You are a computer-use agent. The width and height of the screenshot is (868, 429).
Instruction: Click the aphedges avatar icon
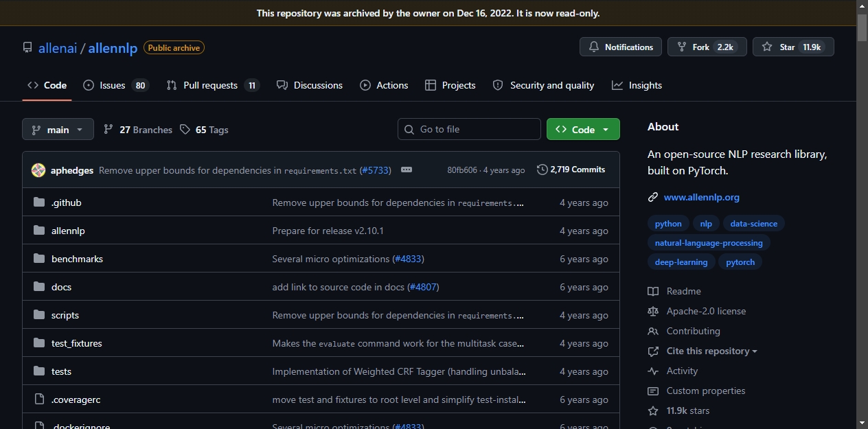tap(38, 170)
